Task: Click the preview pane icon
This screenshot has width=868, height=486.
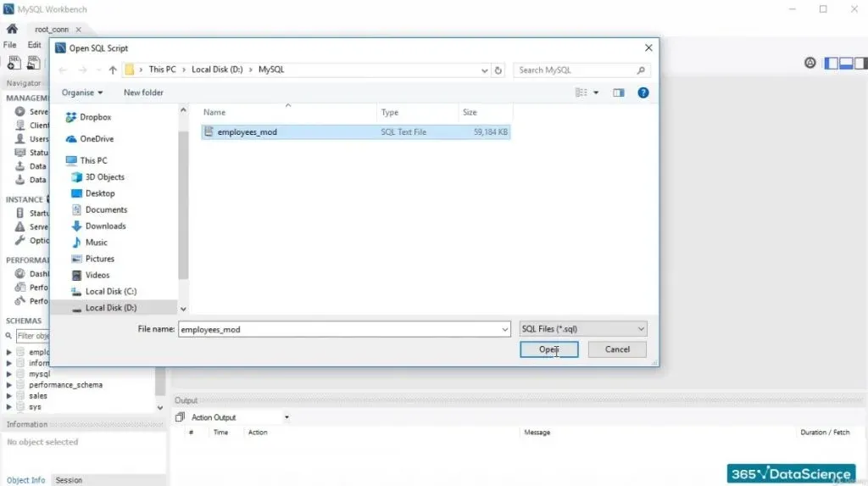Action: click(x=618, y=92)
